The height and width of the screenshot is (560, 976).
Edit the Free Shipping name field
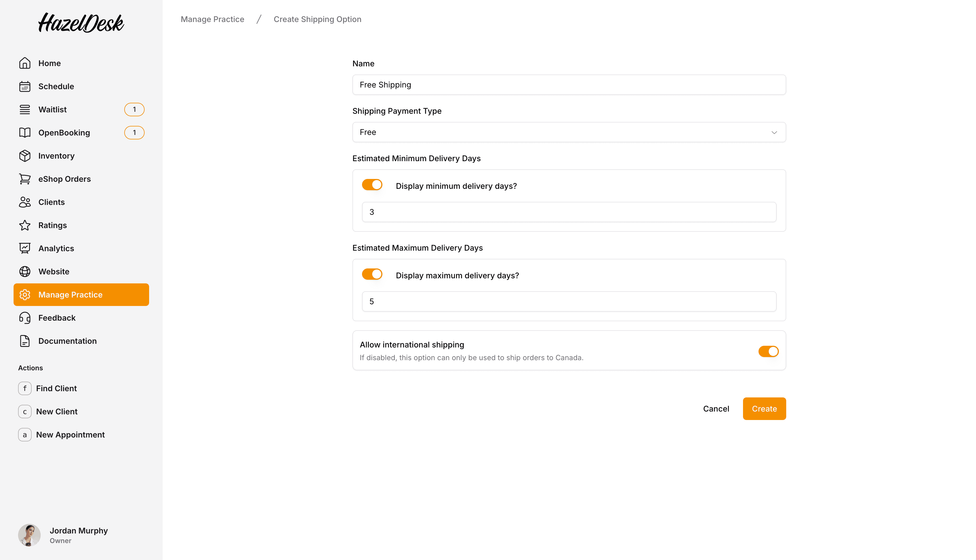(568, 85)
